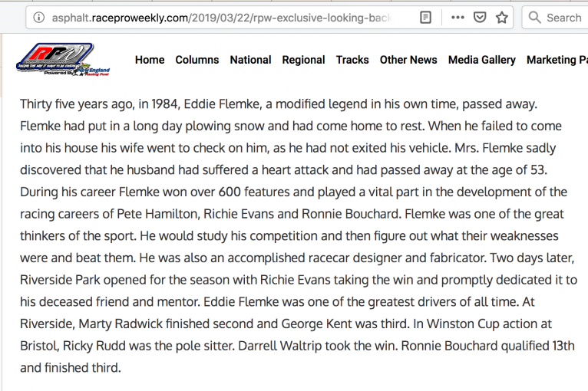
Task: Click the RPW site logo
Action: coord(63,59)
